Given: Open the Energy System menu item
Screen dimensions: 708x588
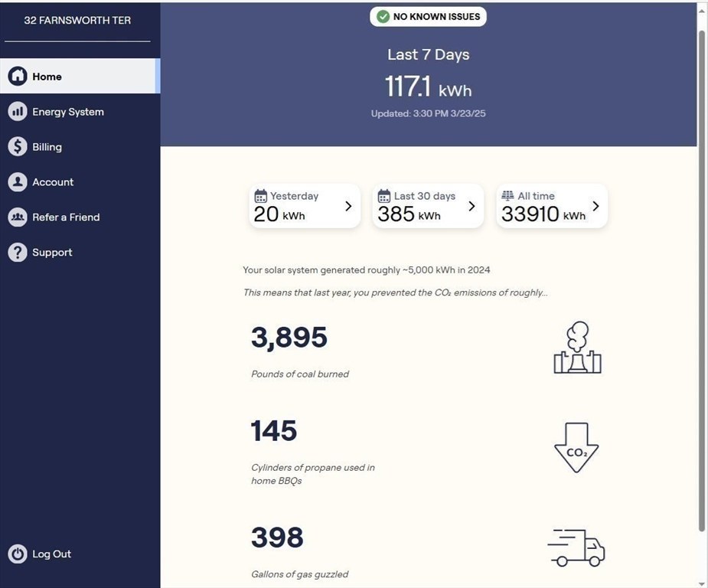Looking at the screenshot, I should 80,111.
